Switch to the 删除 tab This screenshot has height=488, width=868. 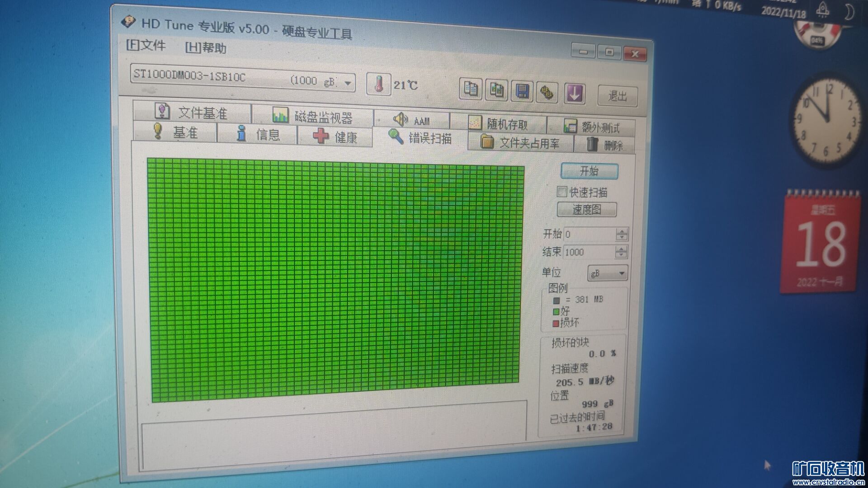(604, 145)
